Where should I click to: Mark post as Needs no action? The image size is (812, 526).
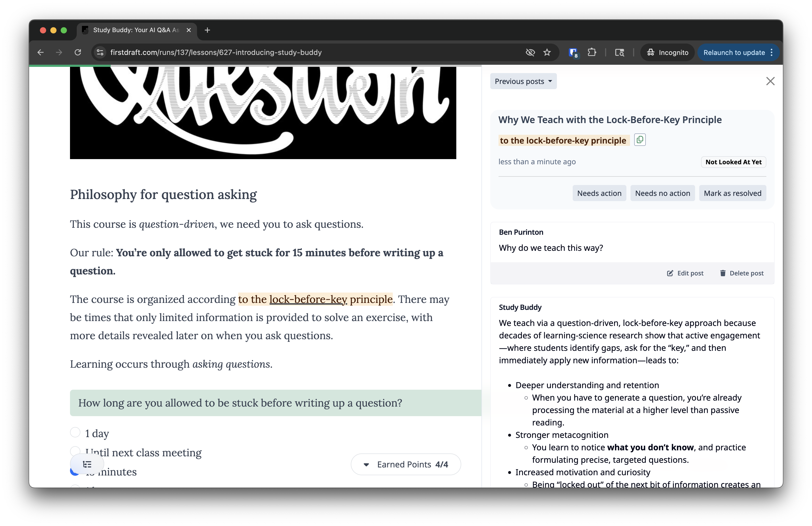[663, 193]
